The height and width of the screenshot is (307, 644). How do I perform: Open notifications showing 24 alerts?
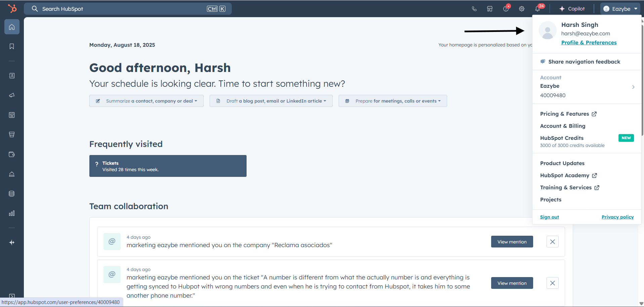[537, 9]
